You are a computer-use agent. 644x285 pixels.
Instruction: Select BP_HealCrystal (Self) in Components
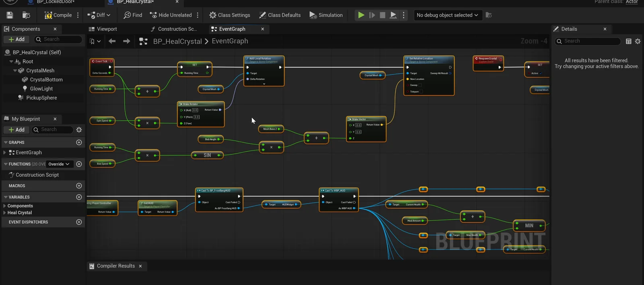(36, 52)
